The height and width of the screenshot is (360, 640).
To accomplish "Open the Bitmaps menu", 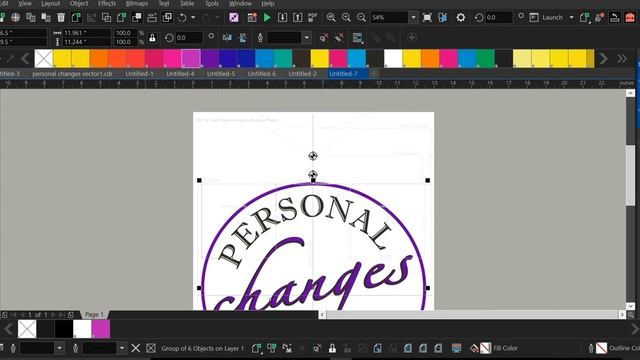I will point(137,4).
